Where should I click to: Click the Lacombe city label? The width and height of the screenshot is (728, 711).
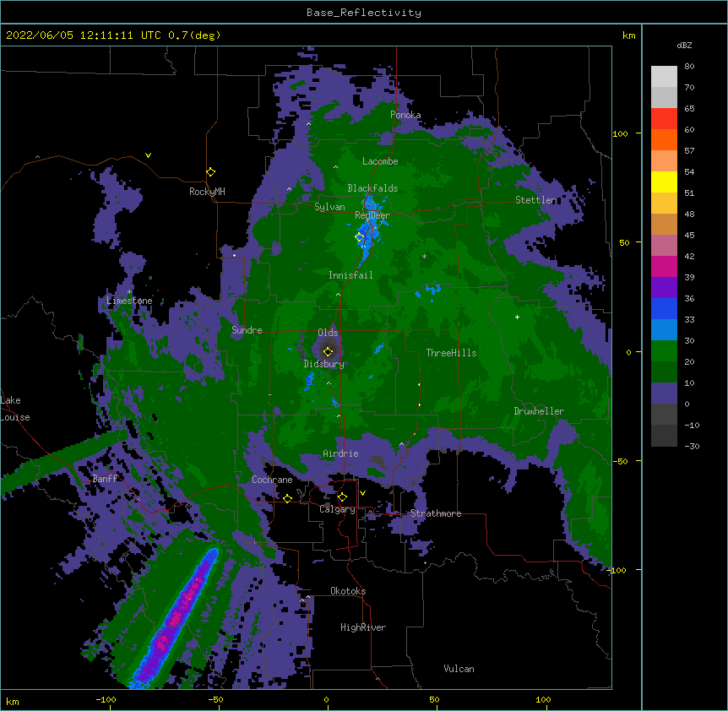point(380,161)
